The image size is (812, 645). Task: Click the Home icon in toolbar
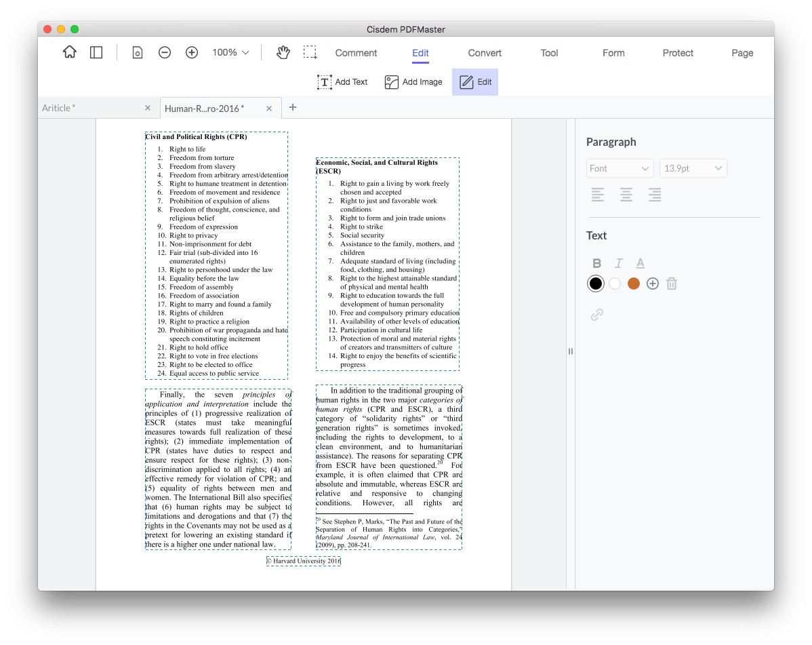tap(69, 53)
